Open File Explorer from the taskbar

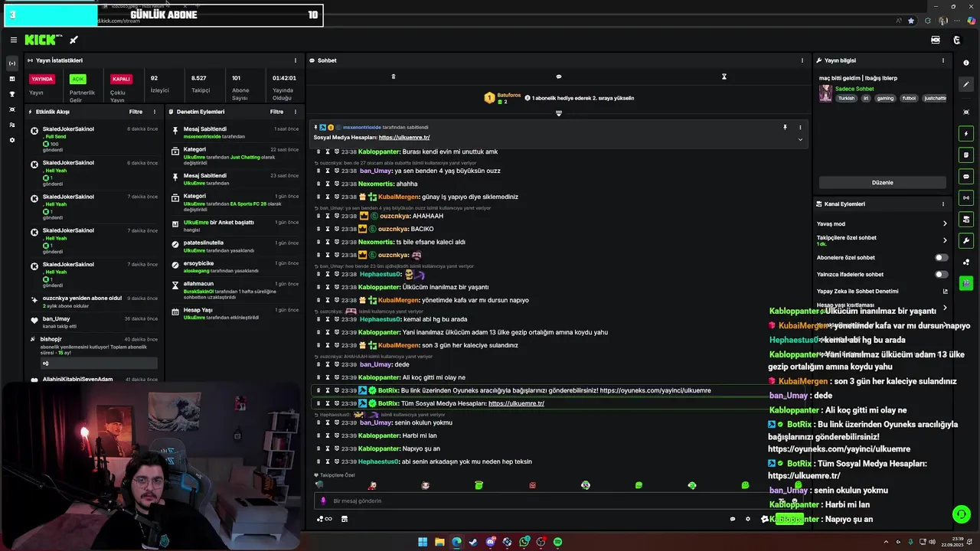pyautogui.click(x=439, y=542)
